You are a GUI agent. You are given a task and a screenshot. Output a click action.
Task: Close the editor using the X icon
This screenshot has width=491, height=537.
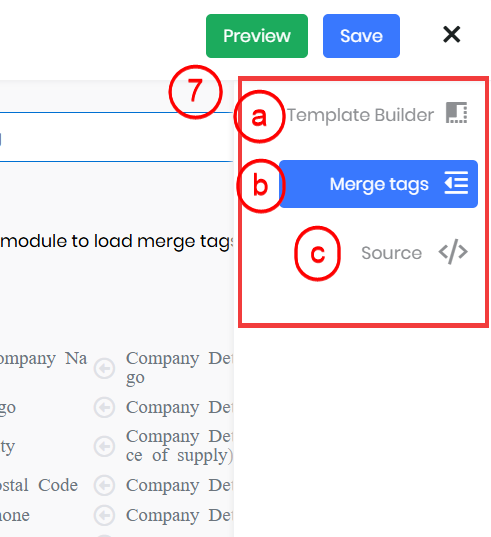click(x=452, y=35)
